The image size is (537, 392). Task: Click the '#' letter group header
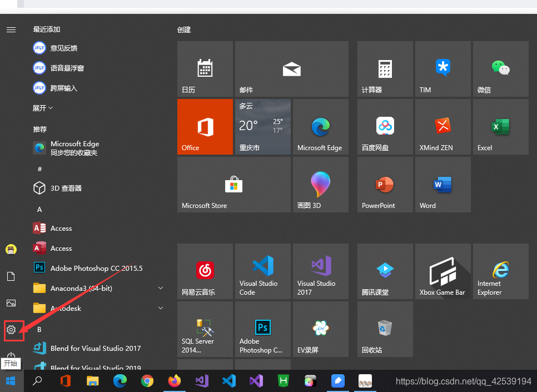pyautogui.click(x=39, y=169)
